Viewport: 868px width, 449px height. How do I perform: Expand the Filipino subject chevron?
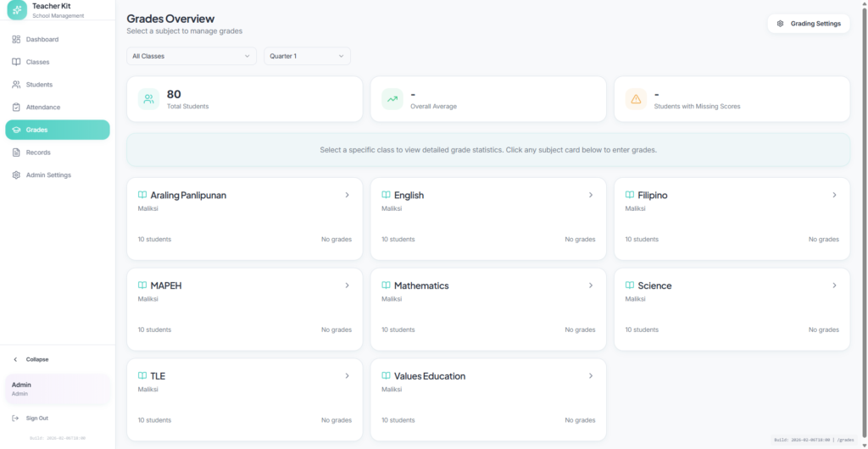click(834, 195)
